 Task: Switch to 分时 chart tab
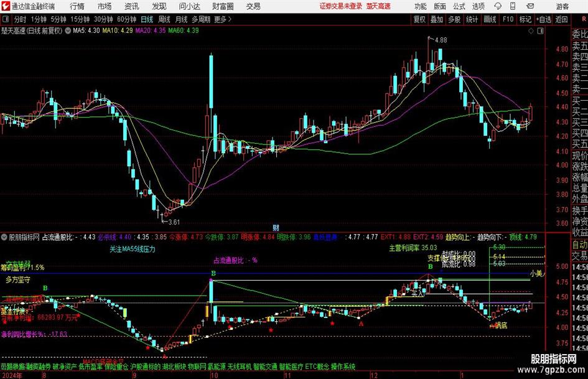tap(21, 19)
